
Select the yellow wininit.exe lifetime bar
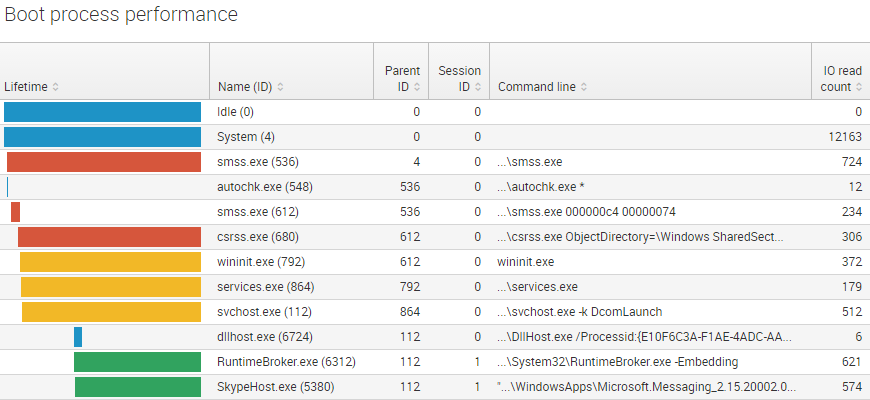pos(110,262)
